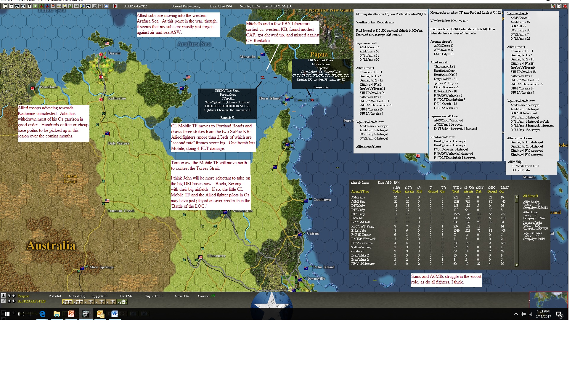The height and width of the screenshot is (391, 588).
Task: Click the All Aircraft filter link
Action: point(530,196)
